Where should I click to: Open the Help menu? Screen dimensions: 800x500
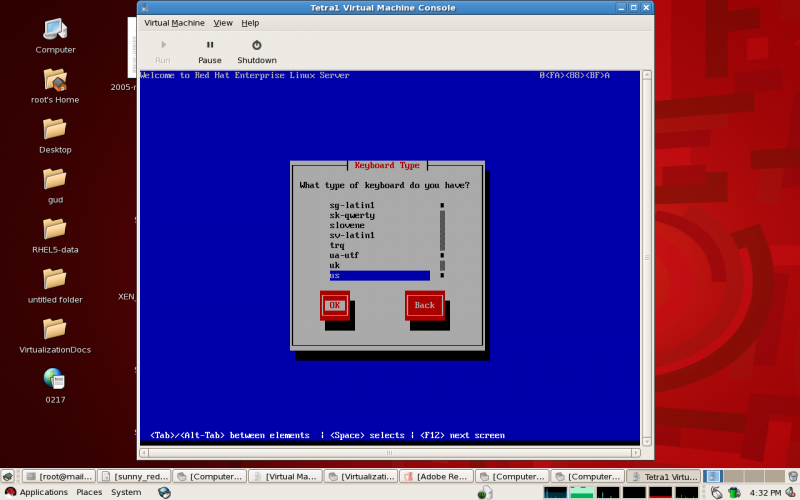coord(250,23)
